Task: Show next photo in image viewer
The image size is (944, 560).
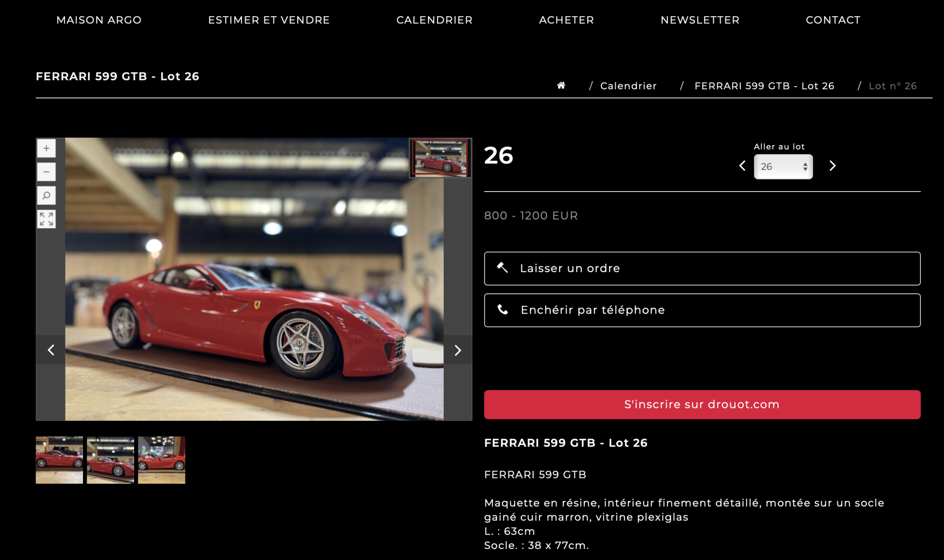Action: click(x=458, y=350)
